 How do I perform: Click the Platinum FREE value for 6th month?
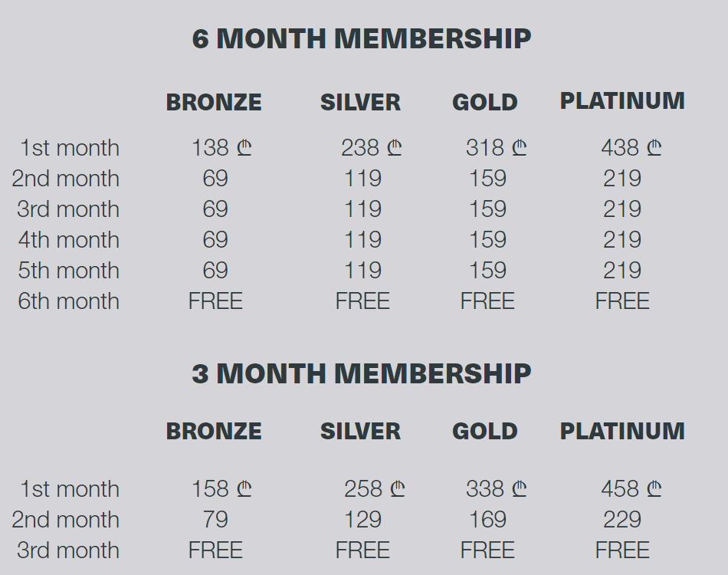pyautogui.click(x=622, y=301)
